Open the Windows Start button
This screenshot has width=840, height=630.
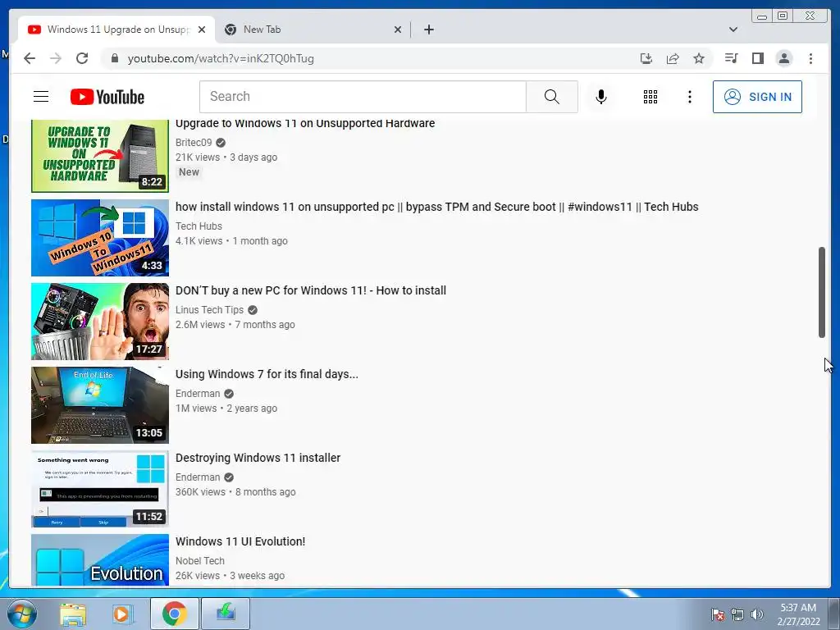(x=22, y=614)
